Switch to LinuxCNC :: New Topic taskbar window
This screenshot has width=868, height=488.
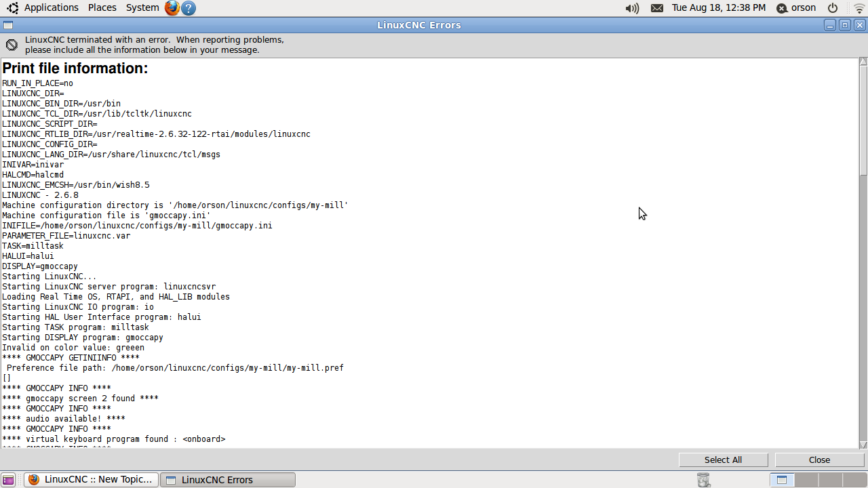(x=91, y=480)
